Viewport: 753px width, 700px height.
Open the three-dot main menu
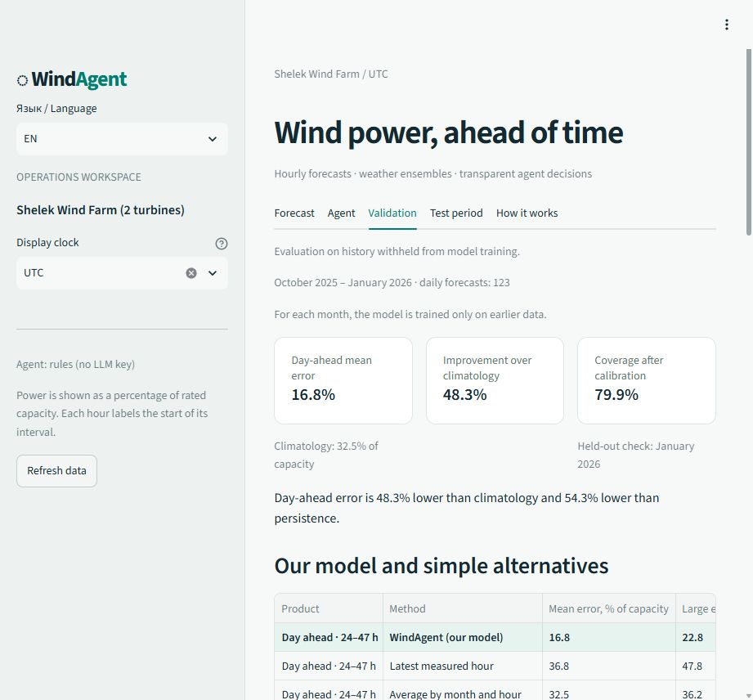(x=727, y=25)
